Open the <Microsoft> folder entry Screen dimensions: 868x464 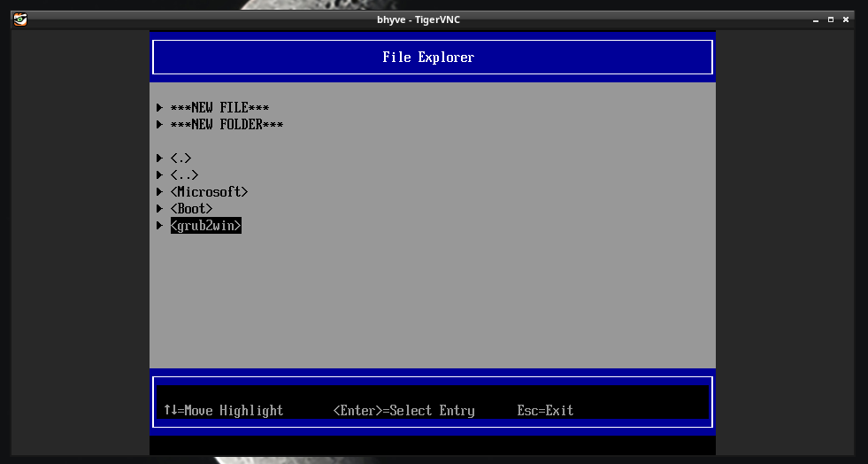[209, 192]
